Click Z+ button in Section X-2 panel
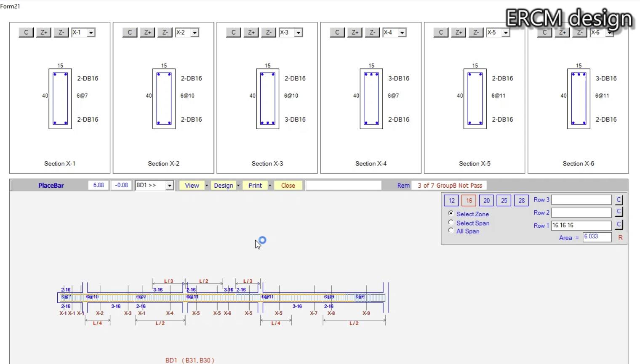 point(147,32)
